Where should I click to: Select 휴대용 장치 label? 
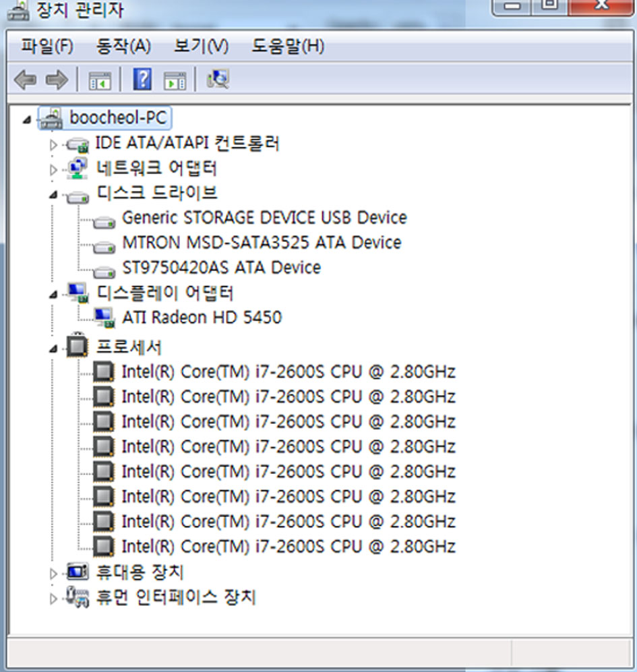(140, 572)
